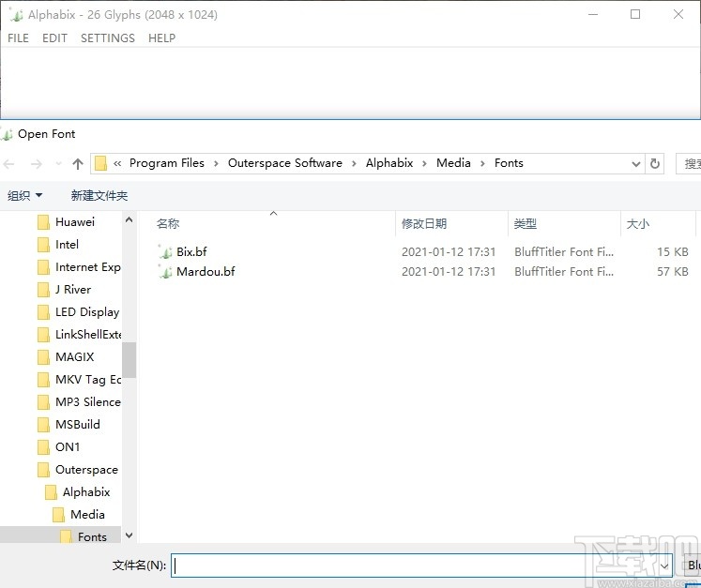Close the Alphabix window

tap(678, 14)
